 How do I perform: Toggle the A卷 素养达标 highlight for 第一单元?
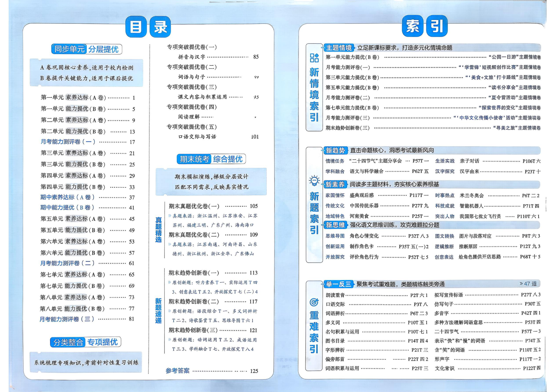(x=76, y=98)
